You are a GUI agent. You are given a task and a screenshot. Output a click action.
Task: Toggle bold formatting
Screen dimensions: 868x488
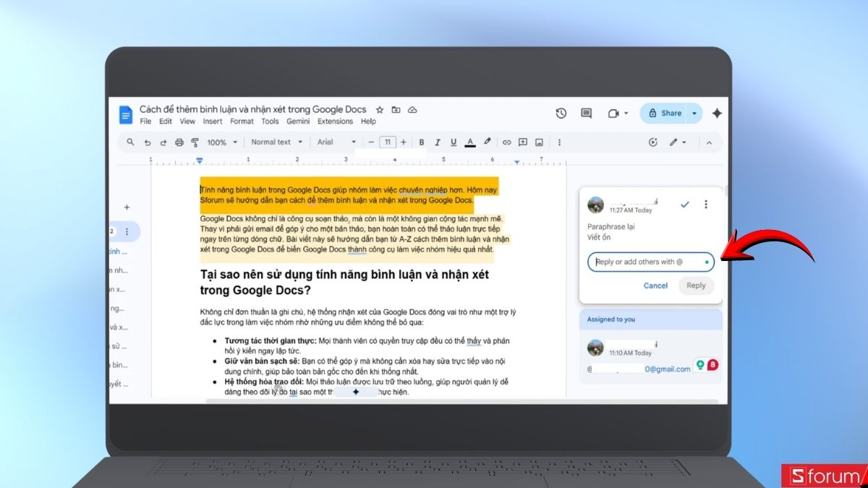(x=421, y=142)
